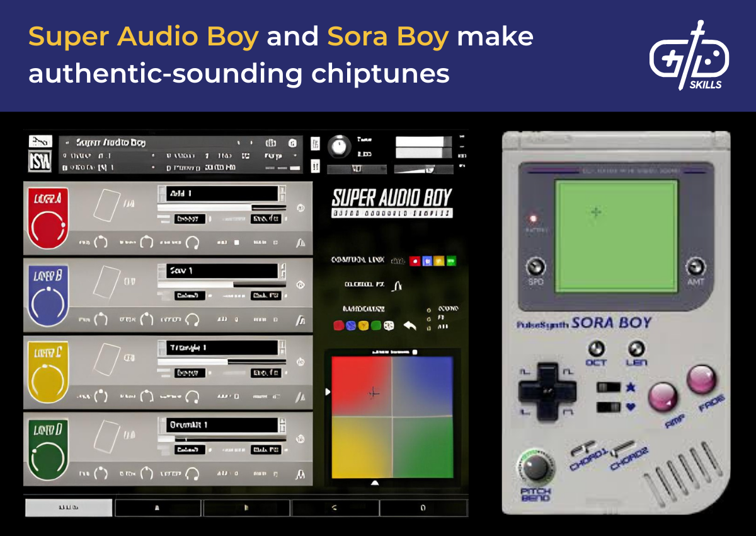This screenshot has height=536, width=756.
Task: Toggle the red Control Link square
Action: [414, 261]
